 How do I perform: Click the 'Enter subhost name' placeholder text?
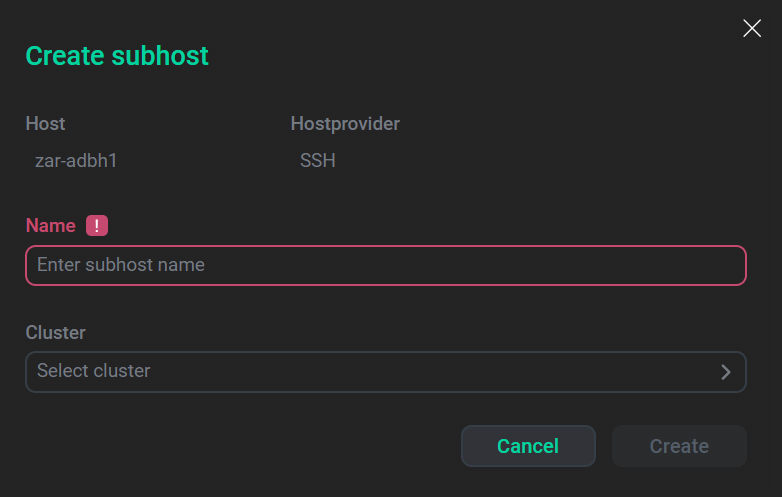(121, 265)
